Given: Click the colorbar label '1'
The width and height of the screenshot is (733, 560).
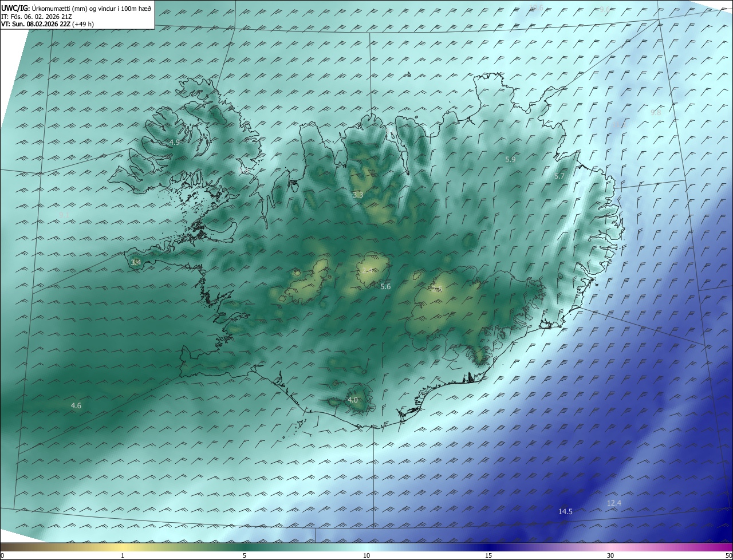Looking at the screenshot, I should pos(123,555).
